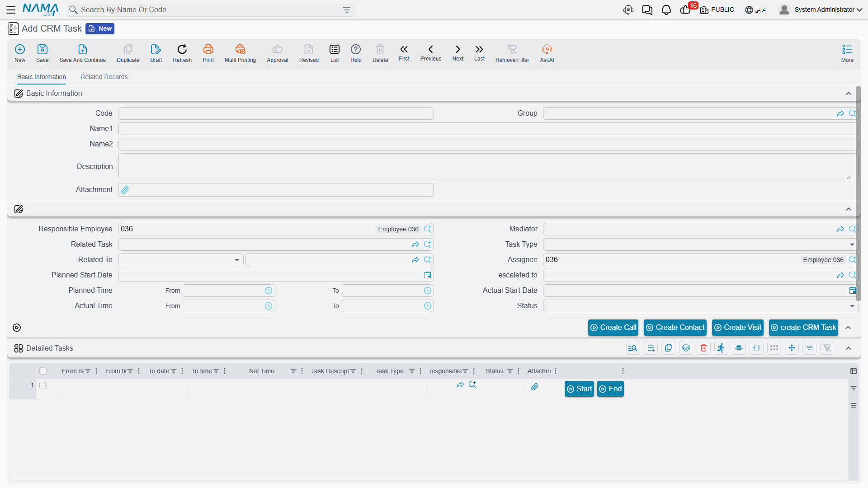
Task: Open AskAI assistant
Action: [x=547, y=53]
